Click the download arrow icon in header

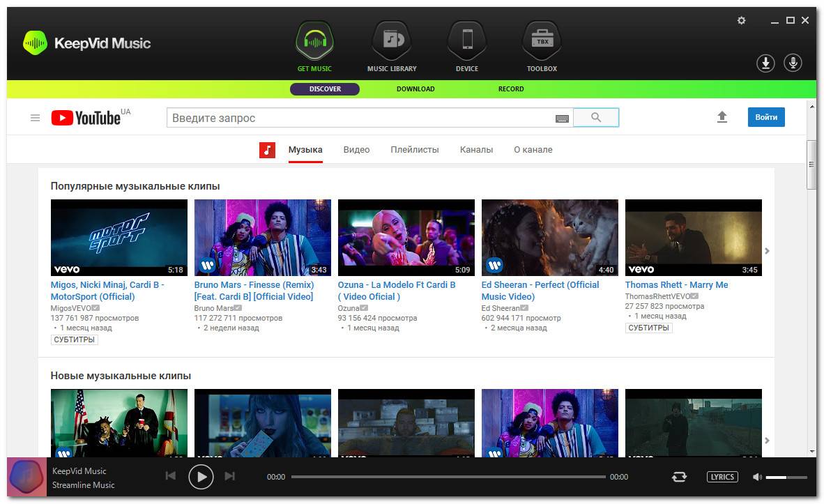(x=765, y=63)
